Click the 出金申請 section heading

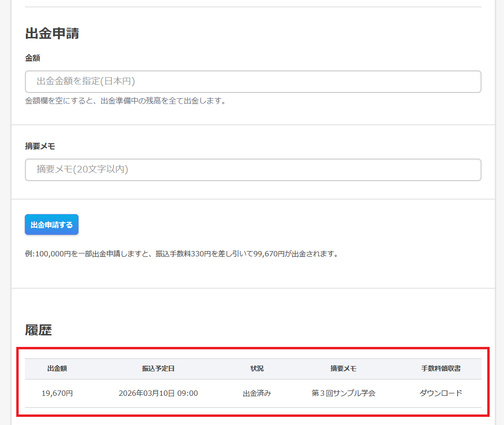[52, 34]
